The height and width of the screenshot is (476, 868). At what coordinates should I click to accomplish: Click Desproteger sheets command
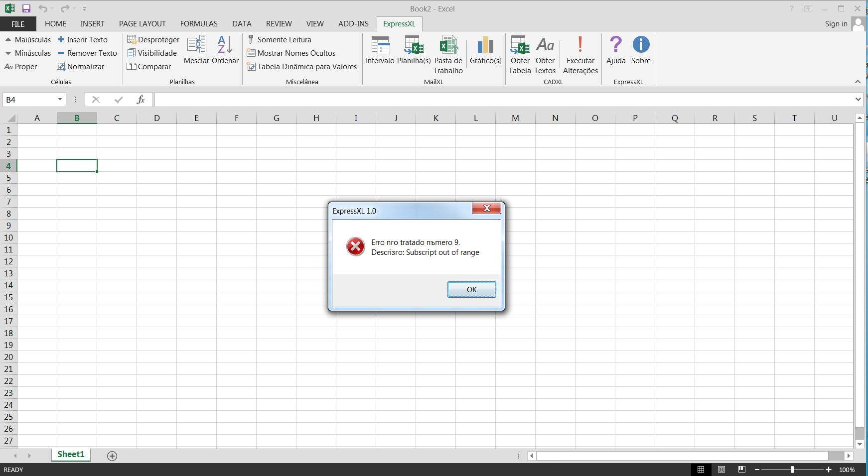click(x=153, y=40)
